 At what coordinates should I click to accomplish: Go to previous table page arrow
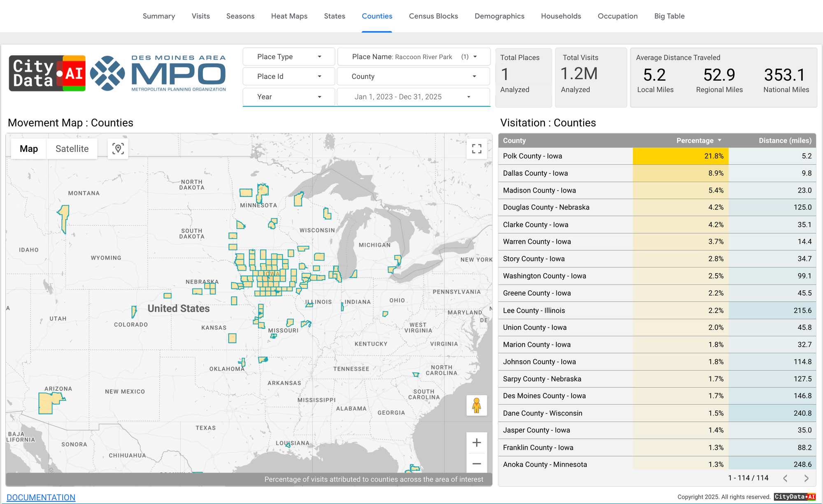pos(785,478)
